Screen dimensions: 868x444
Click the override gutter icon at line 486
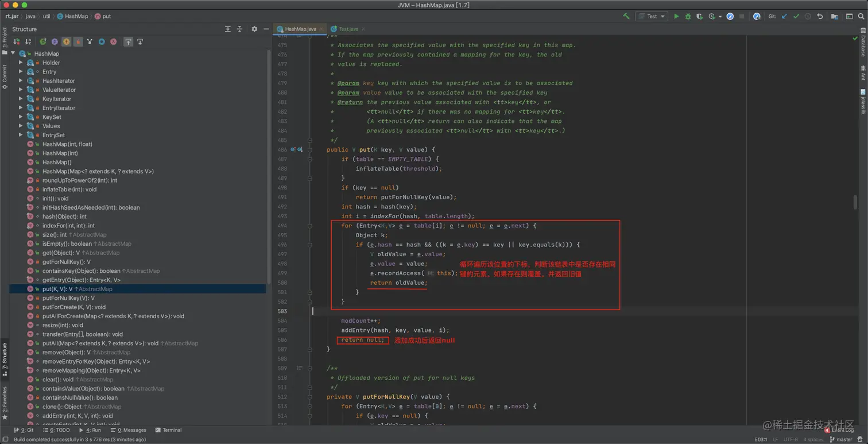[293, 149]
